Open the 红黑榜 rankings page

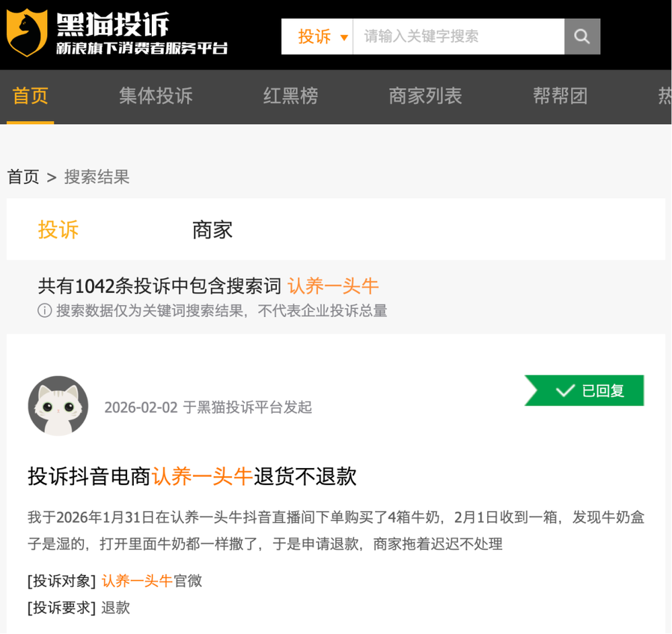pos(291,96)
